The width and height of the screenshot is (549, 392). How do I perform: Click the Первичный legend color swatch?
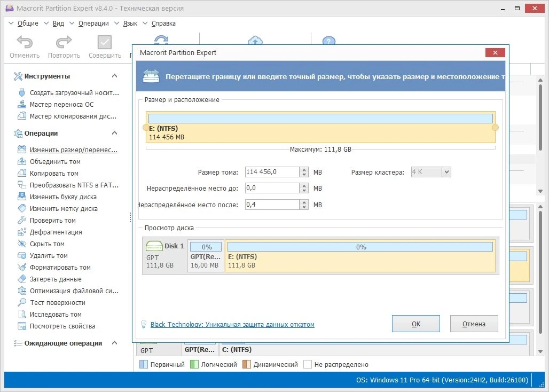point(144,364)
